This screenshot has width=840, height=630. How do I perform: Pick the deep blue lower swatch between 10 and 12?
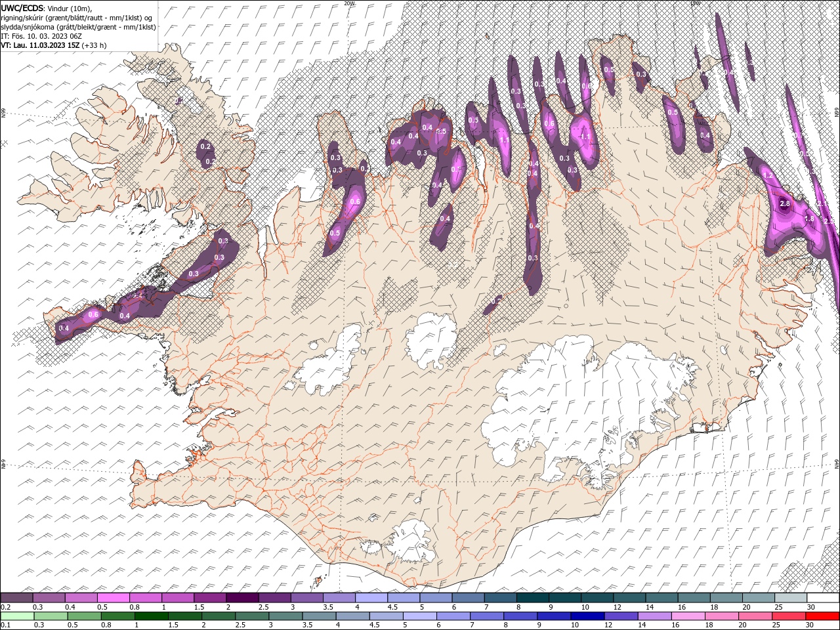coord(587,616)
